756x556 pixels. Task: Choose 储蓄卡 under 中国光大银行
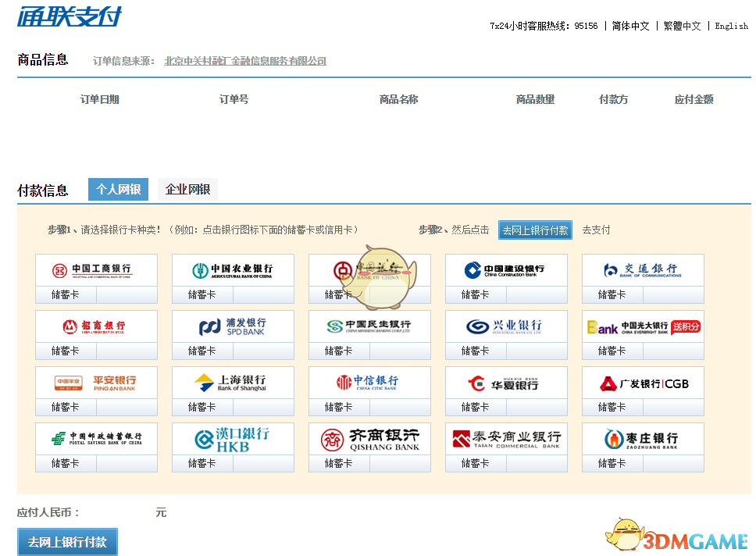(x=612, y=351)
